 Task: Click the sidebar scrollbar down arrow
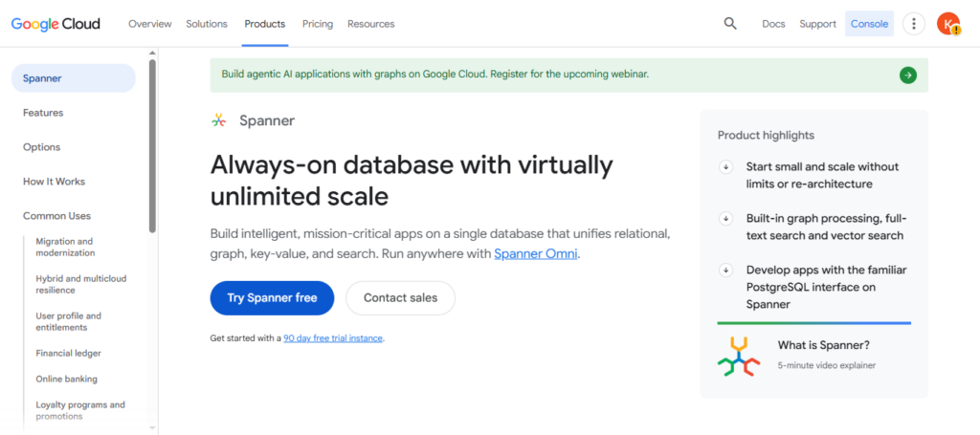click(x=152, y=428)
